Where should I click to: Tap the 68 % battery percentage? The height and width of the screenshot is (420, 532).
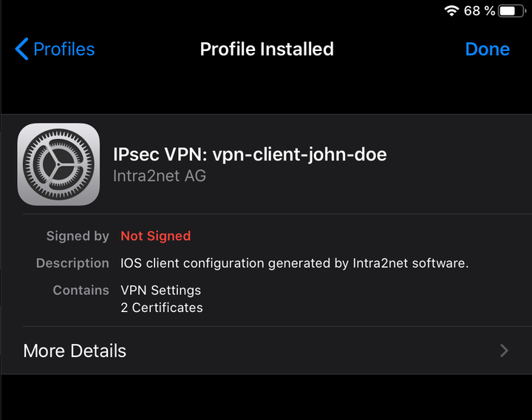point(480,11)
